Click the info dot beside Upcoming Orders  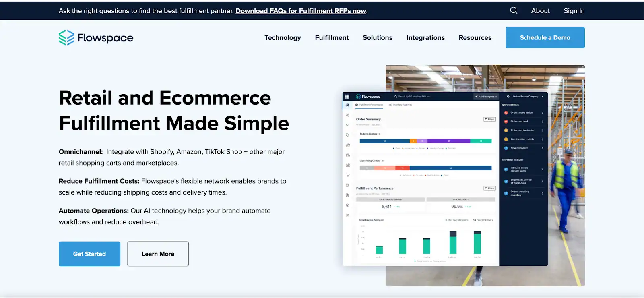click(383, 161)
